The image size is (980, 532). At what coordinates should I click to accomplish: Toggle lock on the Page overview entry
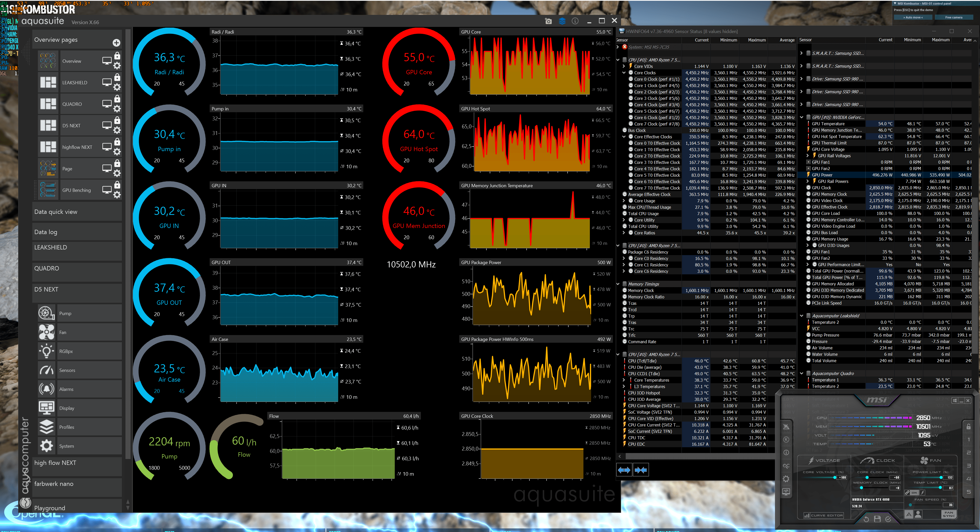pyautogui.click(x=117, y=163)
